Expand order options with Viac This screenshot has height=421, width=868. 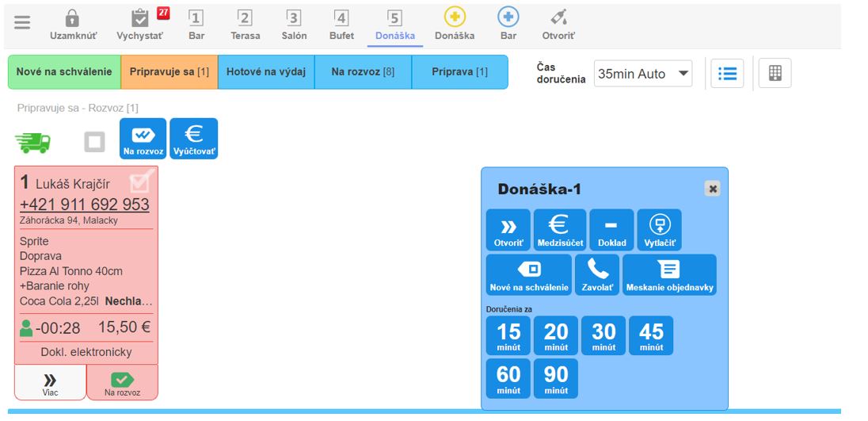(x=50, y=382)
